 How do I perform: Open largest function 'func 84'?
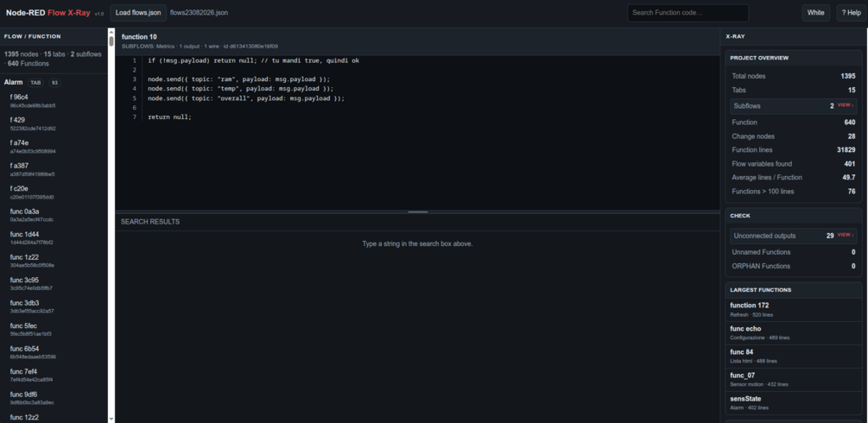tap(793, 356)
